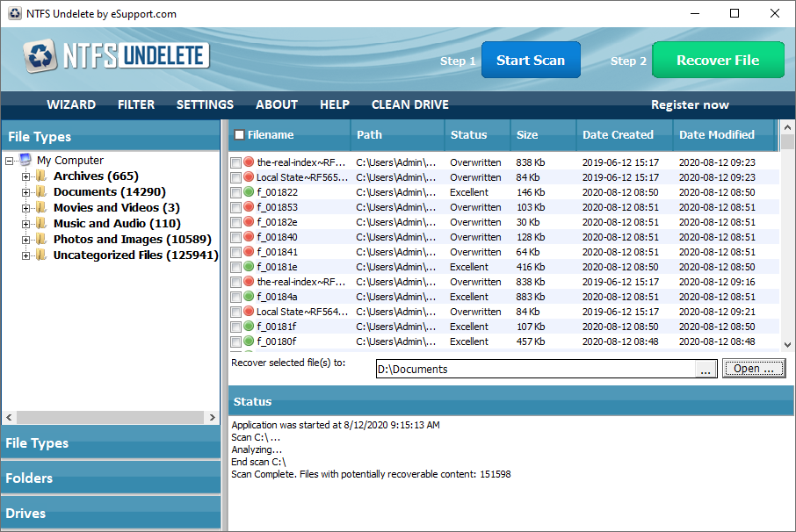Select the checkbox for f_001840
796x532 pixels.
pyautogui.click(x=235, y=237)
